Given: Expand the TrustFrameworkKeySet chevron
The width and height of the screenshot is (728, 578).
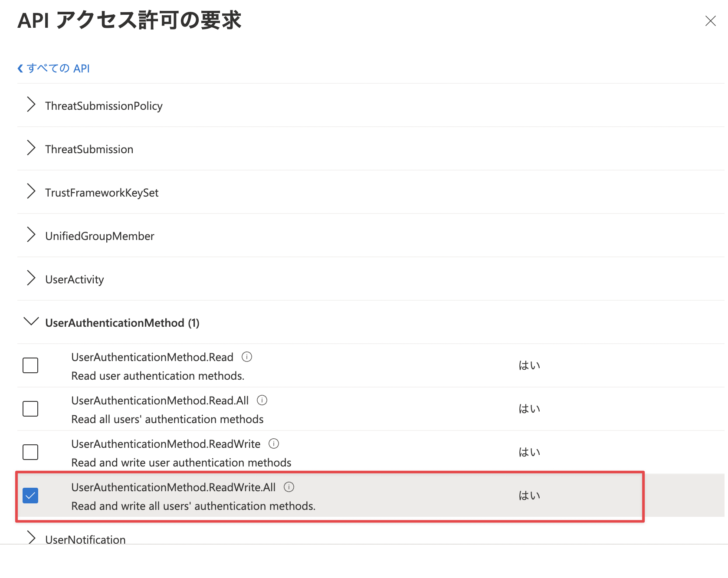Looking at the screenshot, I should (x=31, y=191).
